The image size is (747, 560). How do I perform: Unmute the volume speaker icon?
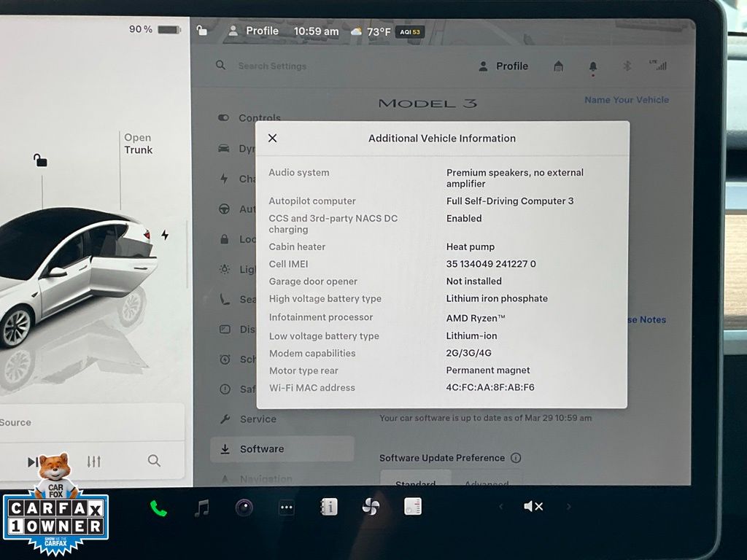(x=533, y=507)
